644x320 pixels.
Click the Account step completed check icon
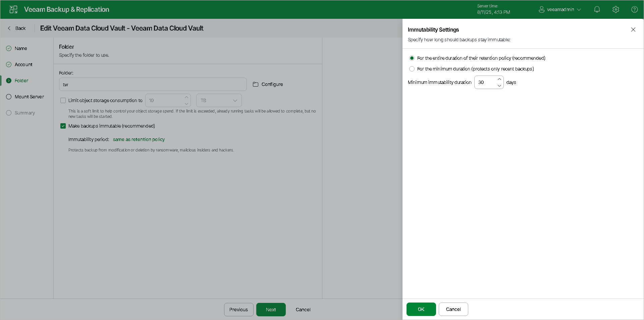click(x=9, y=64)
